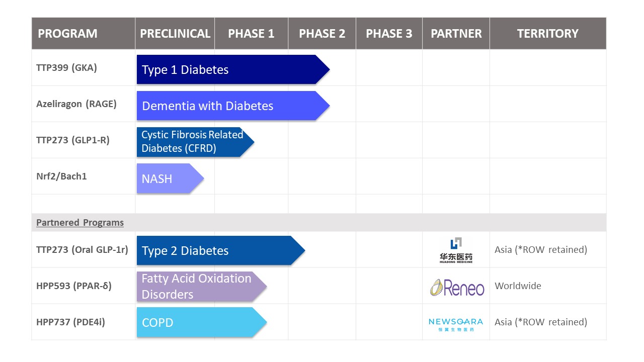Viewport: 644px width, 362px height.
Task: Click the Newsoara partner logo
Action: [x=456, y=323]
